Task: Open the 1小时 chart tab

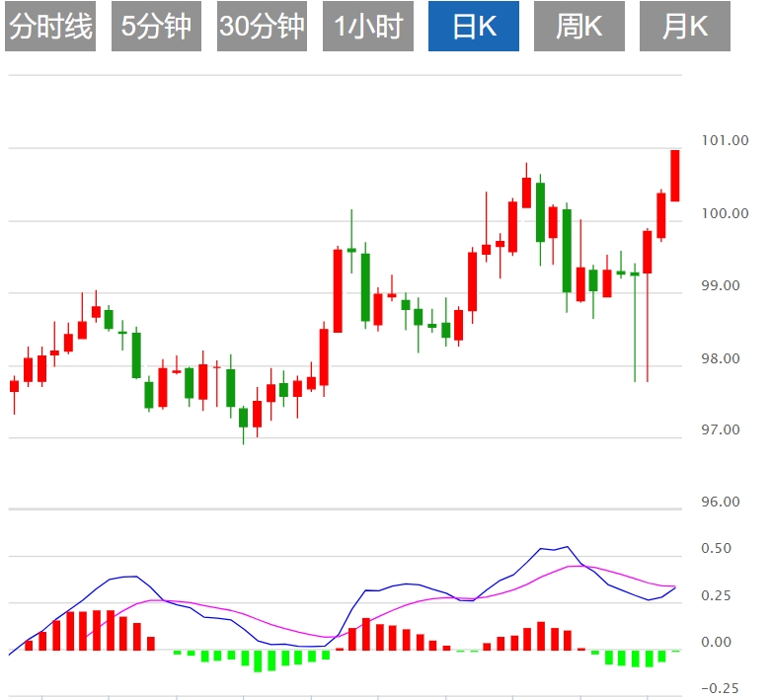Action: point(368,26)
